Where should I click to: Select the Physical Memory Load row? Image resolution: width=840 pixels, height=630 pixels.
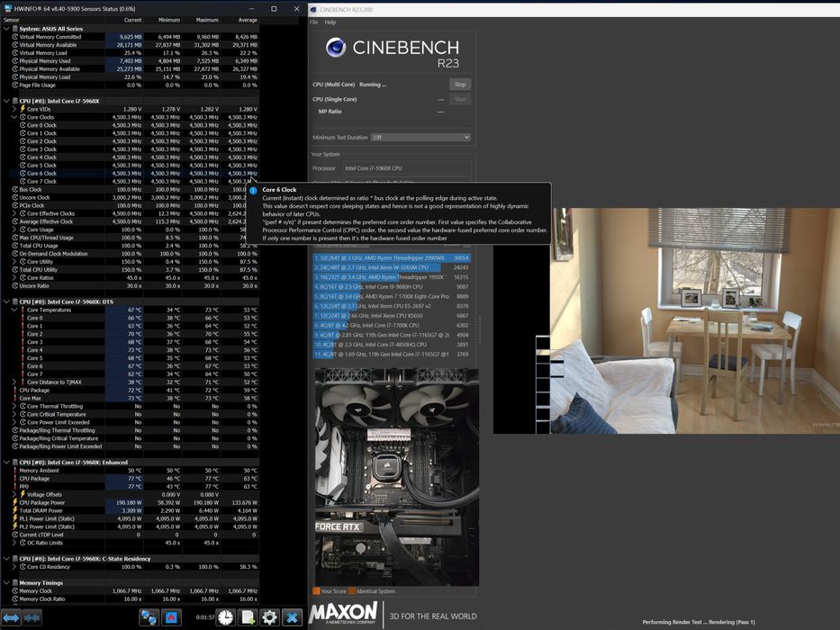click(x=134, y=76)
